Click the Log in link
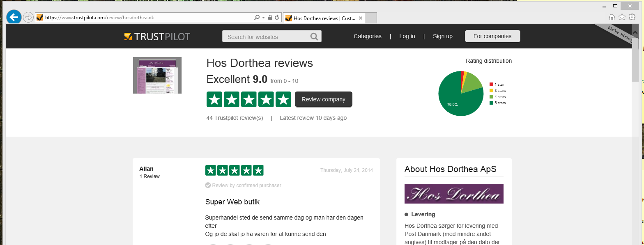 pyautogui.click(x=407, y=36)
